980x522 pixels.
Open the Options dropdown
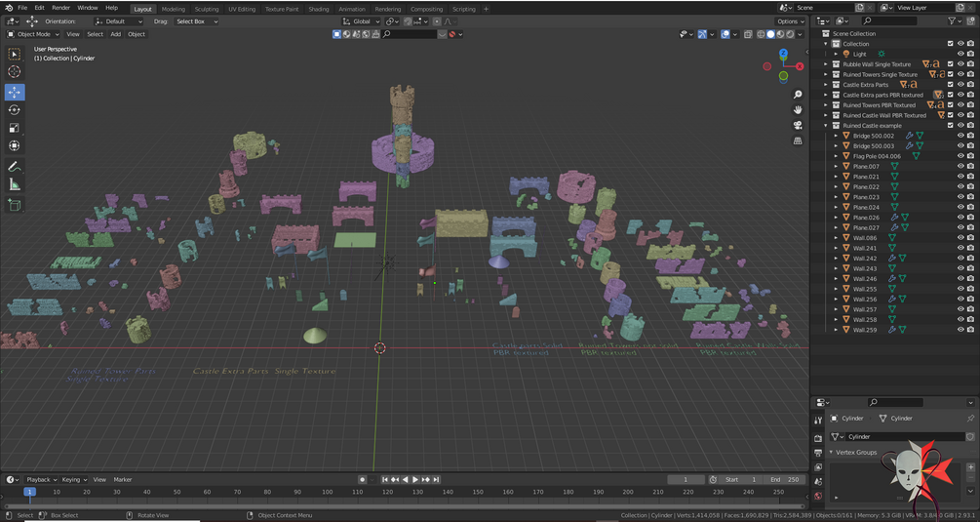coord(791,21)
